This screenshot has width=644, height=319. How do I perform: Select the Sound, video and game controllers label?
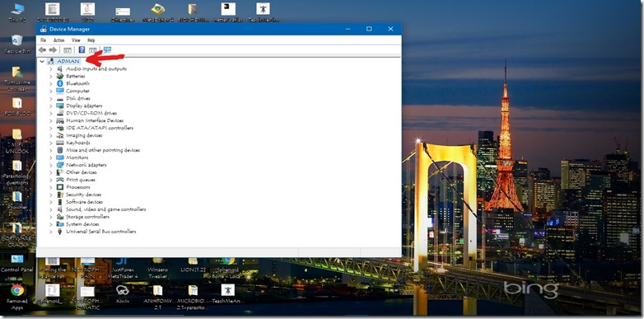click(x=106, y=209)
